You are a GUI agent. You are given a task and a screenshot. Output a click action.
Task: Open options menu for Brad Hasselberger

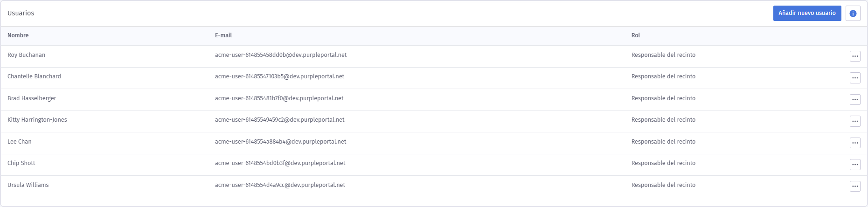[855, 99]
